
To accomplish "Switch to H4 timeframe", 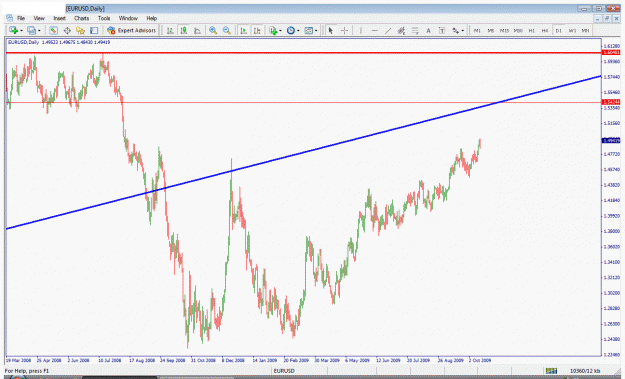I will (545, 30).
